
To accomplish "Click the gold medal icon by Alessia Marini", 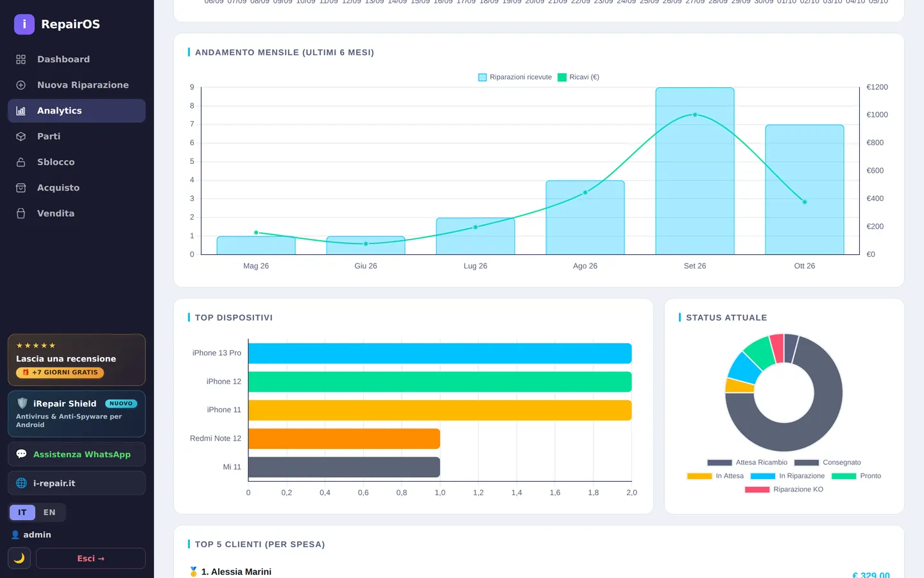I will pos(193,572).
